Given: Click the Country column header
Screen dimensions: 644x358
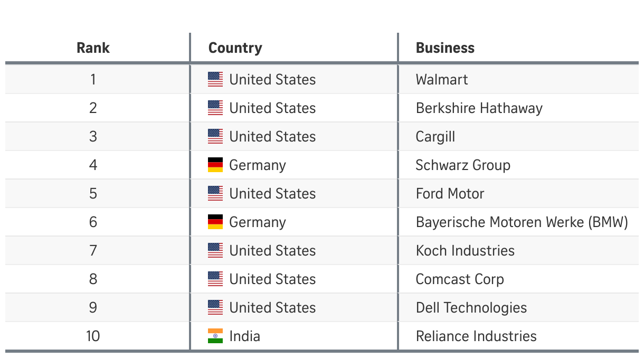Looking at the screenshot, I should coord(235,48).
